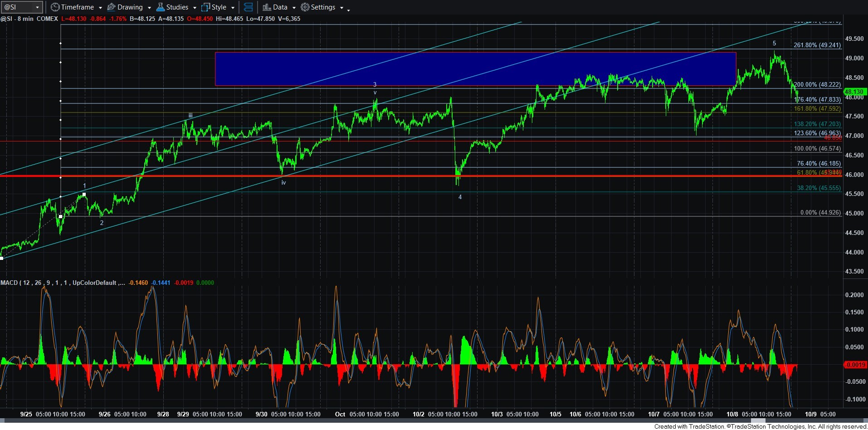Open the Studies menu label

coord(177,7)
